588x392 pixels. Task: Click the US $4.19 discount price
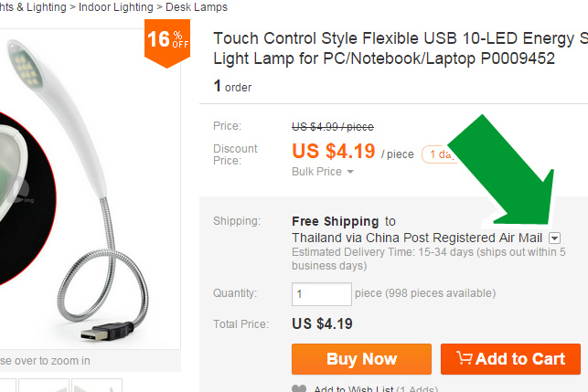333,152
